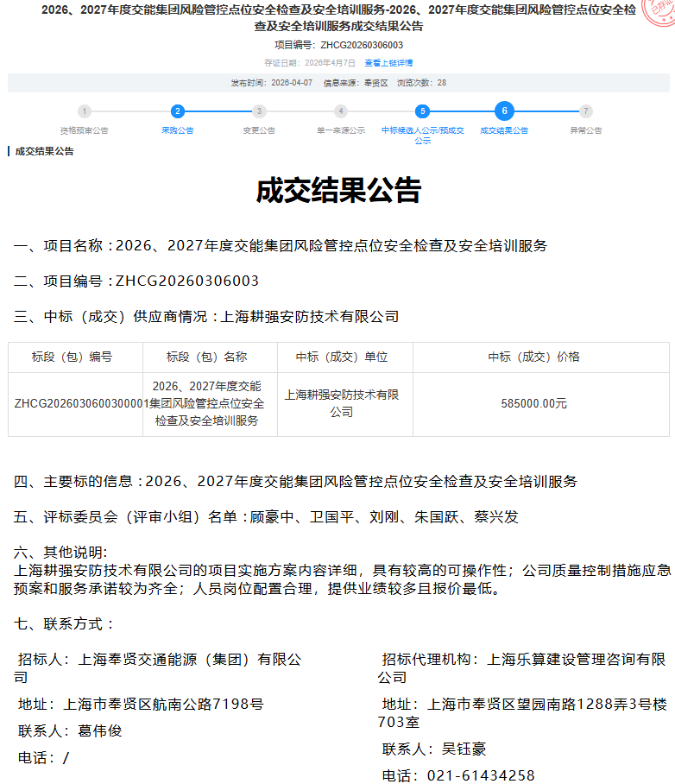This screenshot has width=675, height=784.
Task: Click the step 3 circle marker
Action: [259, 111]
